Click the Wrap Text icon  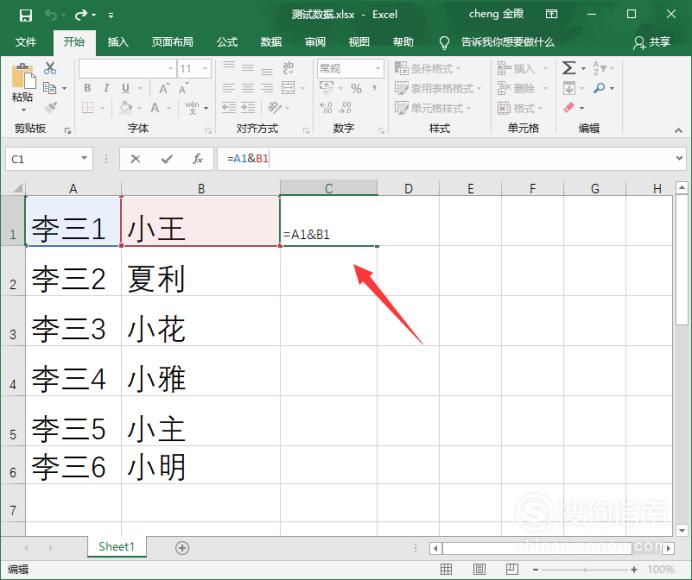click(288, 68)
